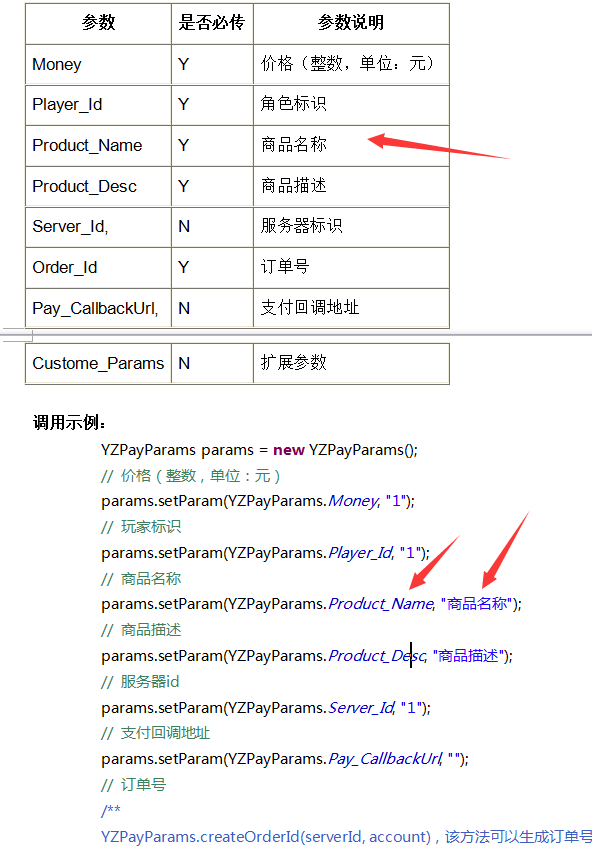The width and height of the screenshot is (592, 847).
Task: Click the "商品描述" string literal in code
Action: coord(468,655)
